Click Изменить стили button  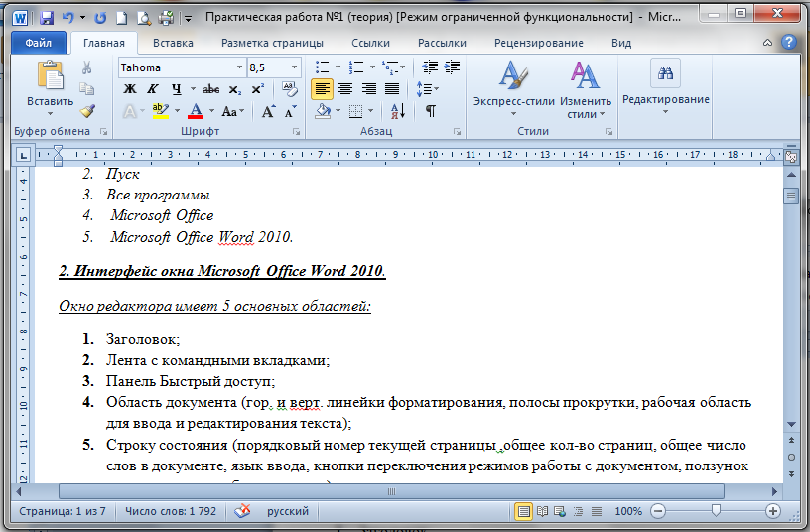point(586,89)
